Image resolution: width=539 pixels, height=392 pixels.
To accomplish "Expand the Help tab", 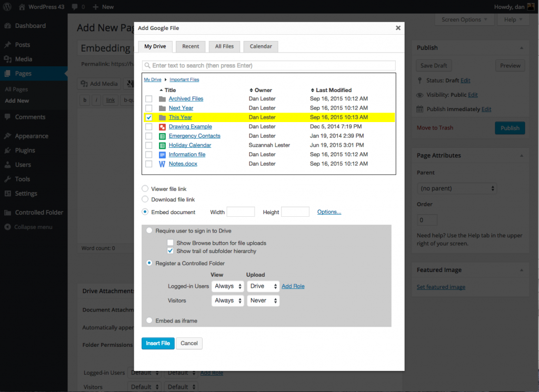I will 513,19.
